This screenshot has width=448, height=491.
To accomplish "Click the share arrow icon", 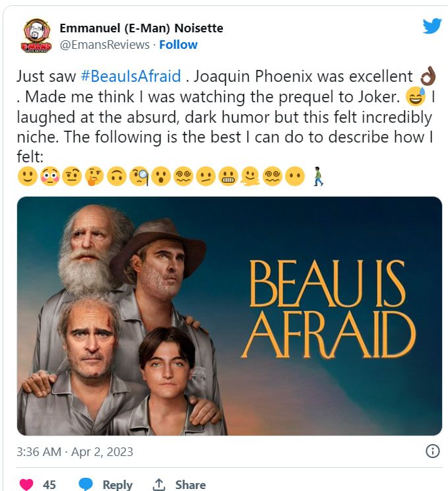I will (x=158, y=484).
